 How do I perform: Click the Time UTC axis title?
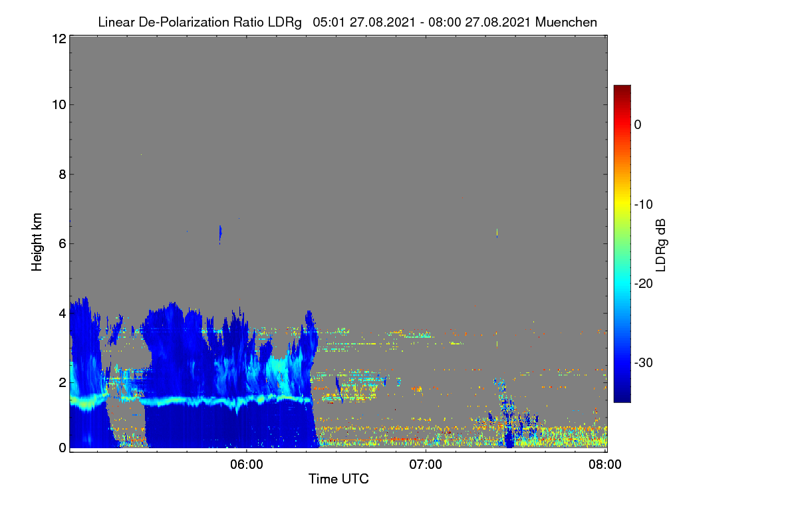pos(338,479)
